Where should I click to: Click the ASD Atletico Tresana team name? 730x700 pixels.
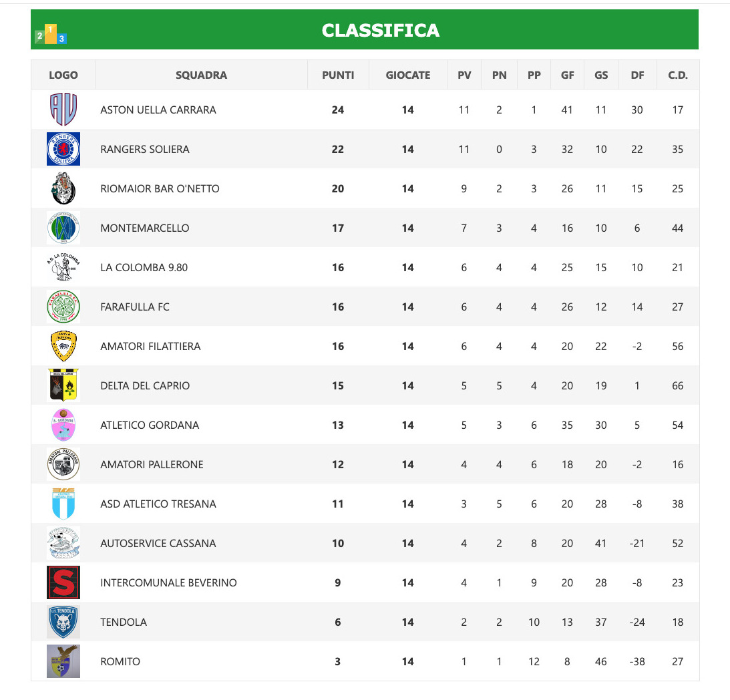pyautogui.click(x=158, y=504)
